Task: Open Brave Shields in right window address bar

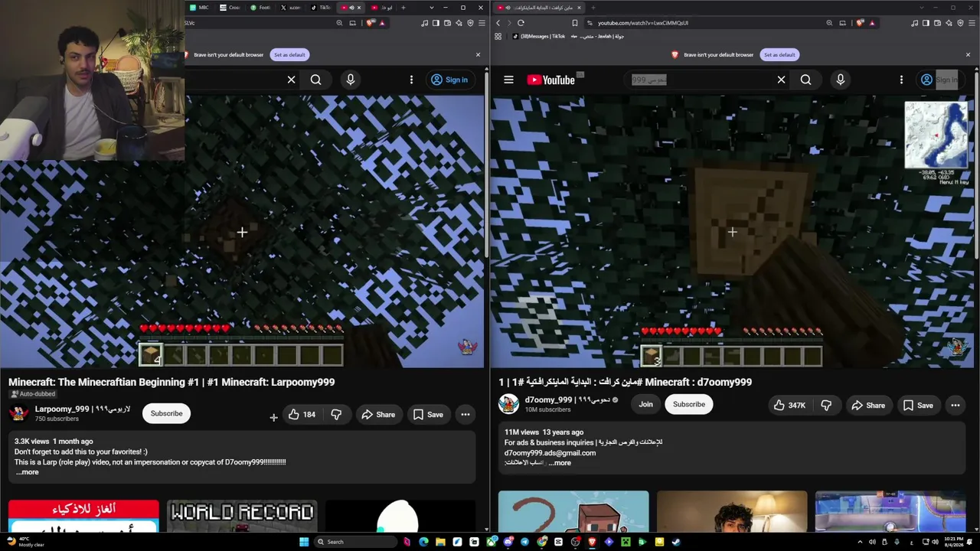Action: pos(860,23)
